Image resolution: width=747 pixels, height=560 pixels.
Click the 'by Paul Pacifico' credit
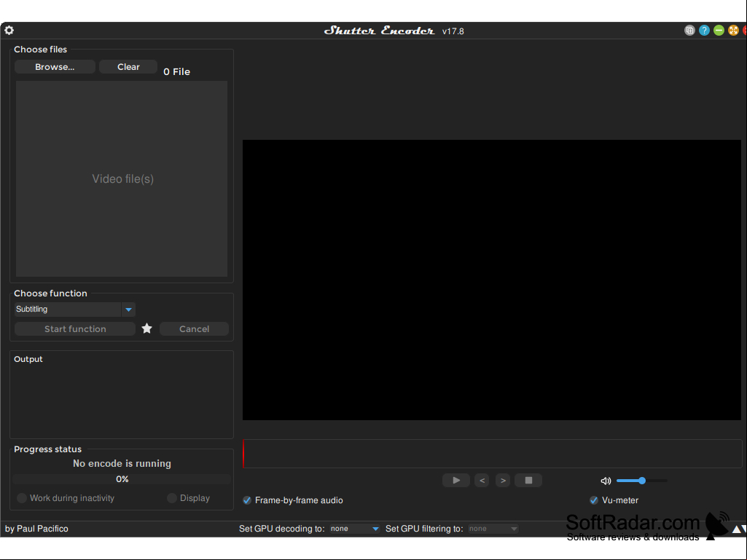pos(36,529)
